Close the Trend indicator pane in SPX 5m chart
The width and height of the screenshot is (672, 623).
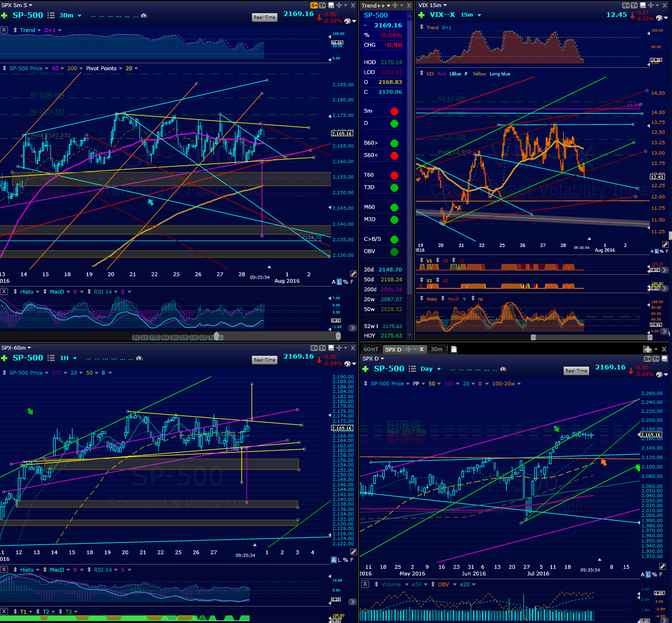(4, 30)
